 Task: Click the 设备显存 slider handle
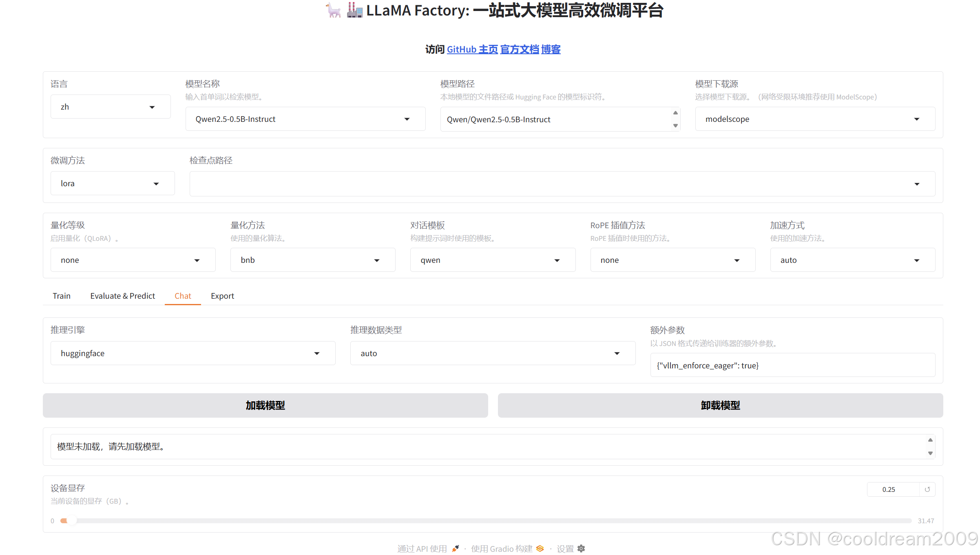pos(71,520)
